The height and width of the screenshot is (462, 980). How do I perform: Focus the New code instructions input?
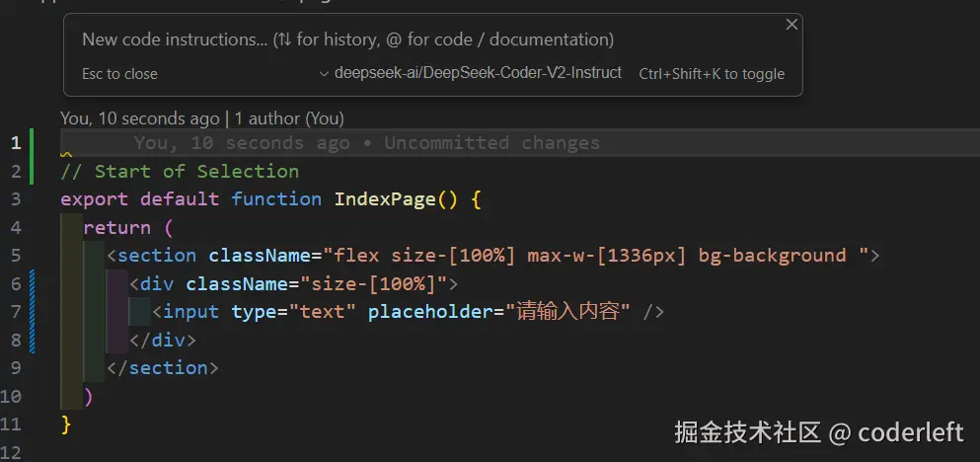pos(347,40)
